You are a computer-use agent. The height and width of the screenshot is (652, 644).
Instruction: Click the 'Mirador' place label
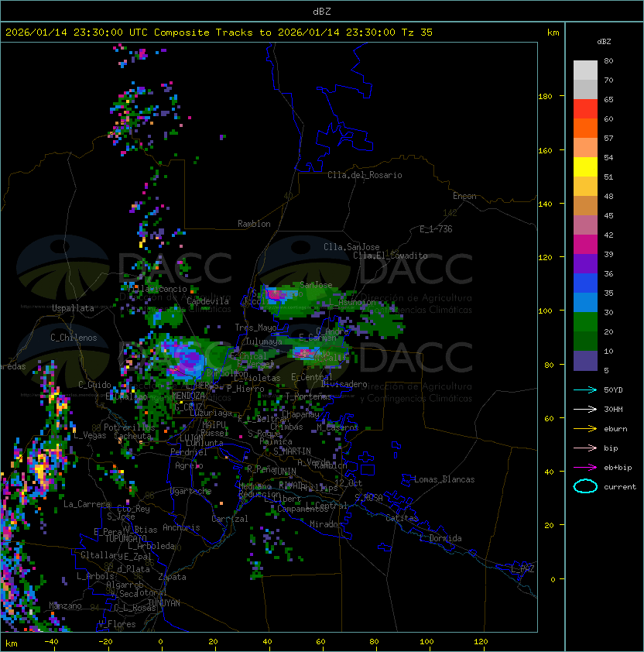pyautogui.click(x=326, y=524)
